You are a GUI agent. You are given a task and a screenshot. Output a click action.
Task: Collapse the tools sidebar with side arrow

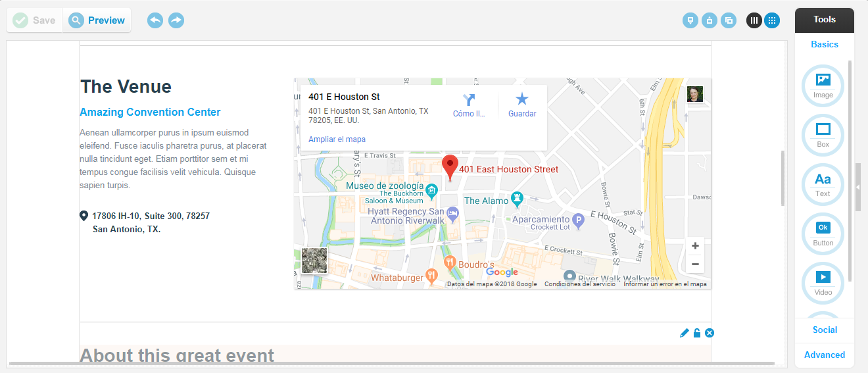click(x=857, y=187)
